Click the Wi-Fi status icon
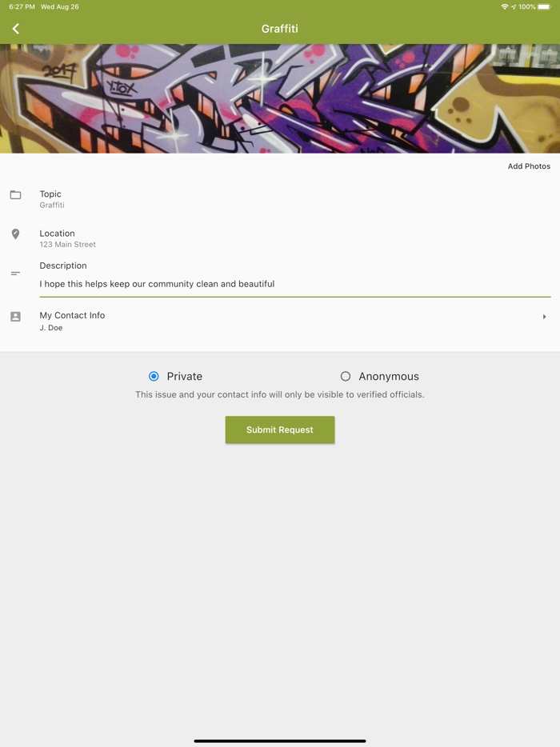Image resolution: width=560 pixels, height=747 pixels. click(x=504, y=6)
